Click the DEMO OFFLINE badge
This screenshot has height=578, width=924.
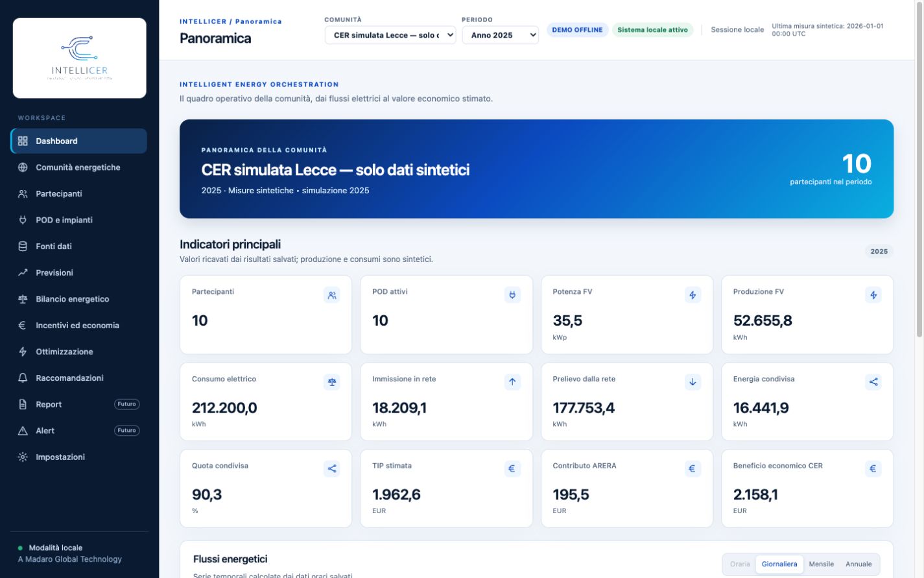click(x=577, y=30)
